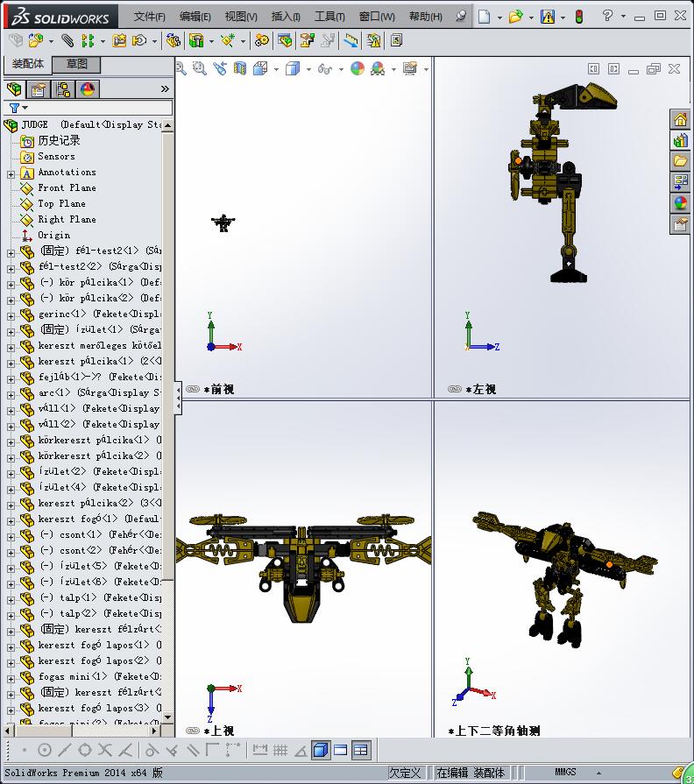Screen dimensions: 694x784
Task: Open the 编辑(E) menu
Action: [195, 17]
